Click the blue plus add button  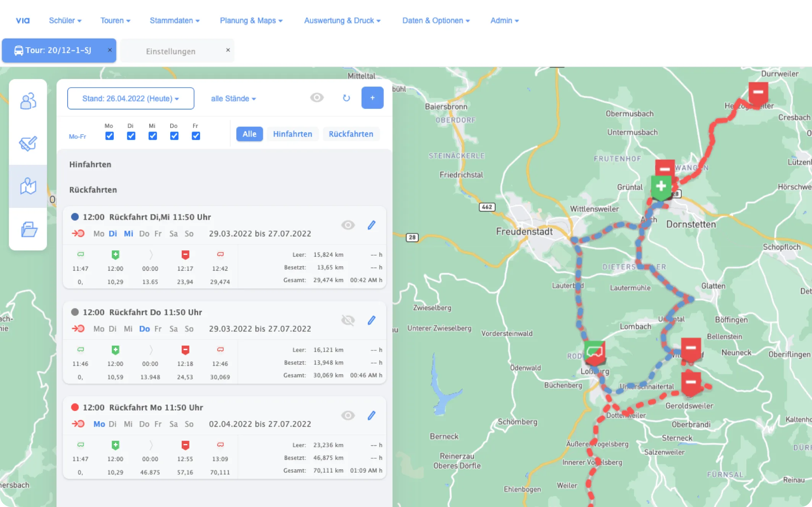(x=372, y=98)
